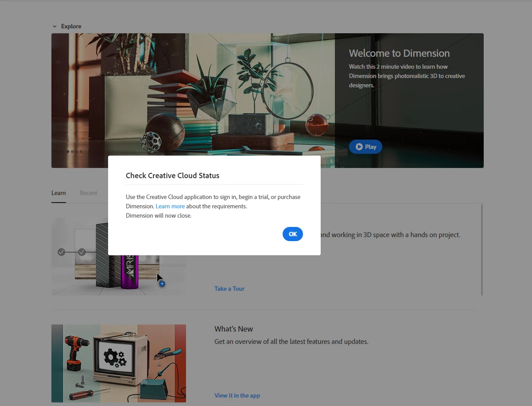Click the 'Dimension will now close.' text
This screenshot has height=406, width=532.
coord(159,216)
